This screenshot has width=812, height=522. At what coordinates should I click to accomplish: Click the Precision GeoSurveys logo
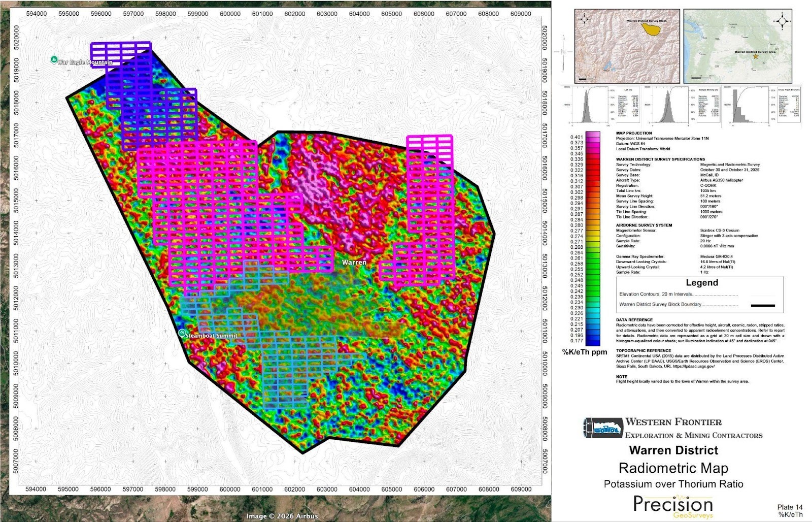(673, 506)
